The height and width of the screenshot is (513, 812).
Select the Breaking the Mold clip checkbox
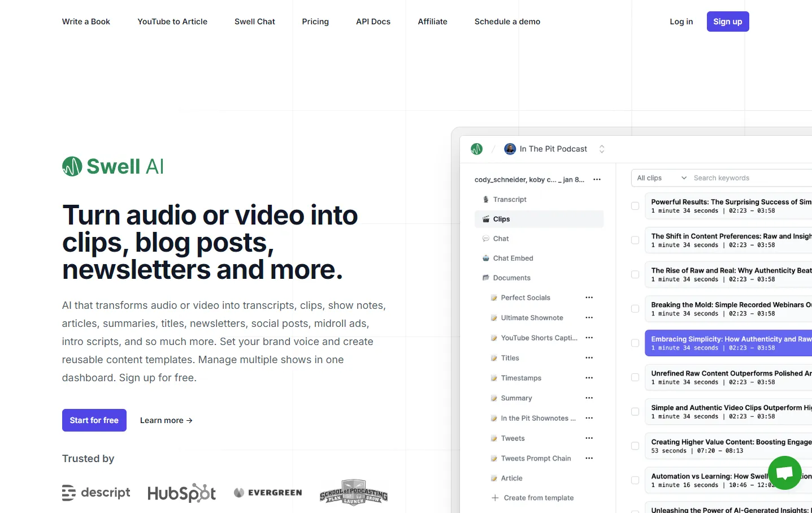click(x=635, y=309)
